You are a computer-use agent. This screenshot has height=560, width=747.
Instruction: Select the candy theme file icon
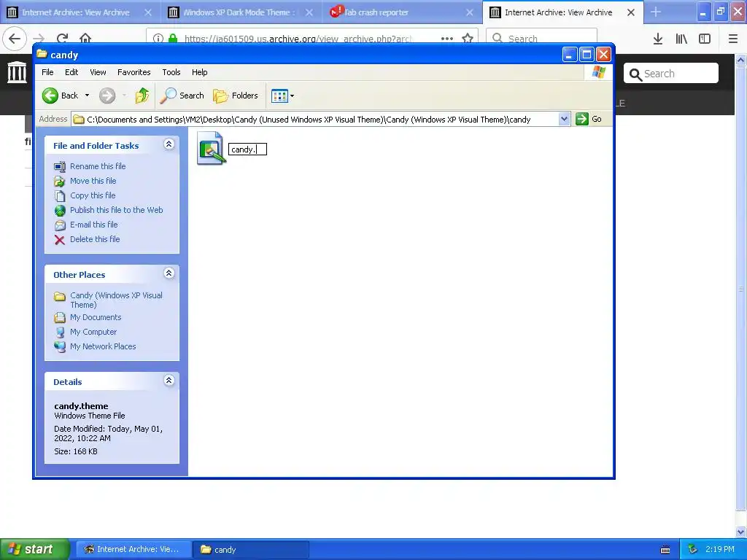(211, 149)
